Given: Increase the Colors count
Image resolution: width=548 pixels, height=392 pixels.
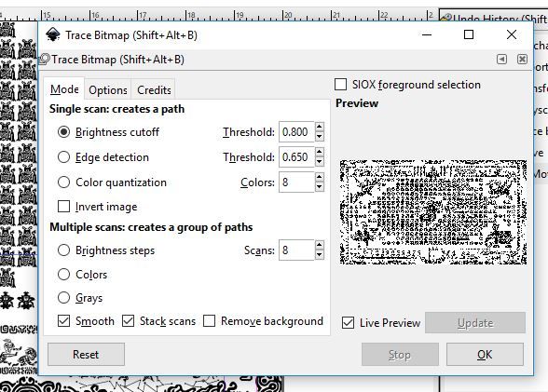Looking at the screenshot, I should tap(319, 177).
